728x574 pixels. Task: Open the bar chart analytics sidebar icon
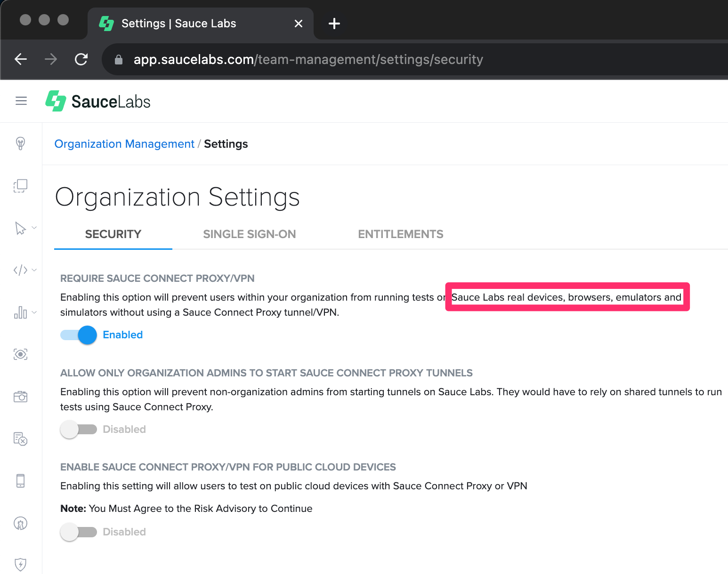pos(20,312)
